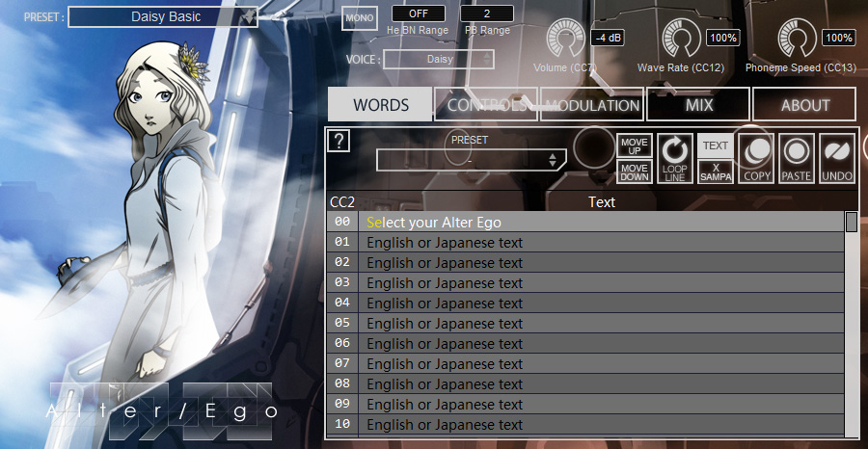Click the Undo icon button
Image resolution: width=868 pixels, height=449 pixels.
click(837, 159)
